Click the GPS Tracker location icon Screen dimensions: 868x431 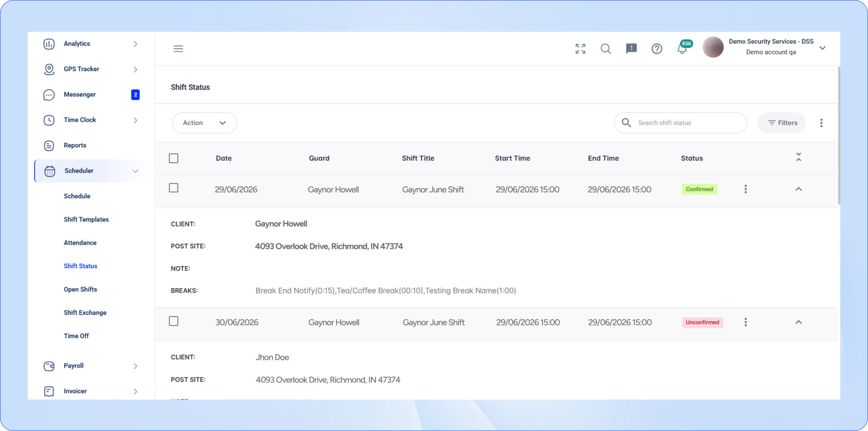pos(49,69)
